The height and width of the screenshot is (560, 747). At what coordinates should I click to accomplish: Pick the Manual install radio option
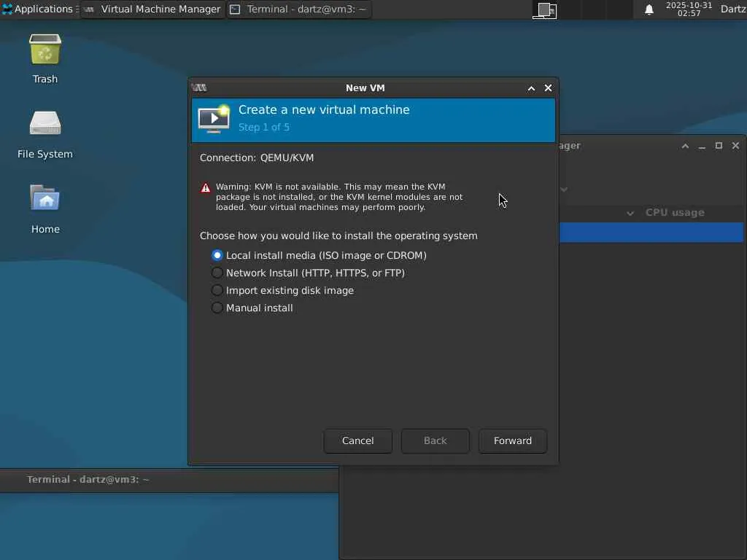(252, 308)
